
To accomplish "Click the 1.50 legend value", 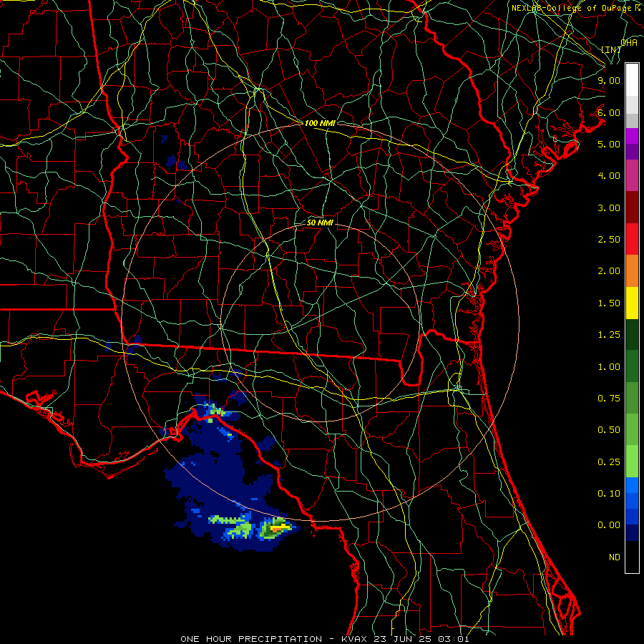I will tap(609, 303).
